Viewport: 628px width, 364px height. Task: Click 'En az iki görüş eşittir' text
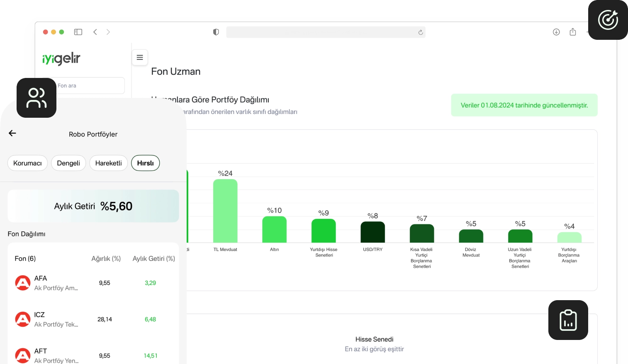374,349
